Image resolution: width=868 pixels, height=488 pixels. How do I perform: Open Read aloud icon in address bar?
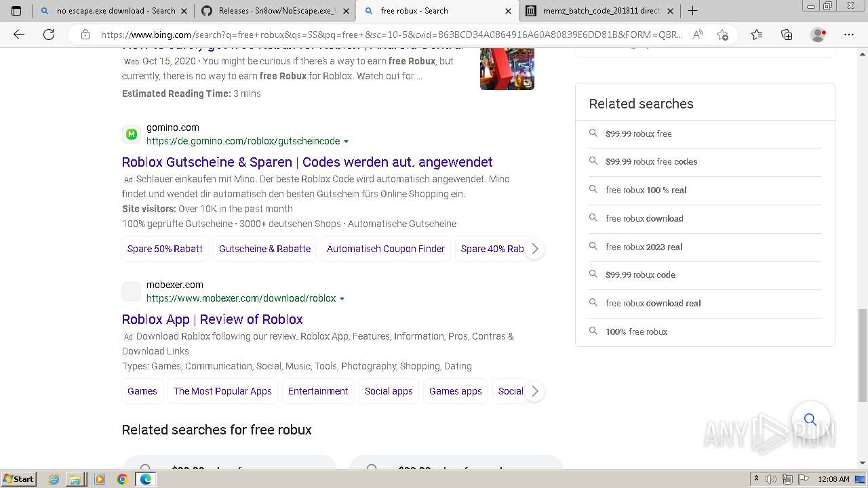(698, 35)
